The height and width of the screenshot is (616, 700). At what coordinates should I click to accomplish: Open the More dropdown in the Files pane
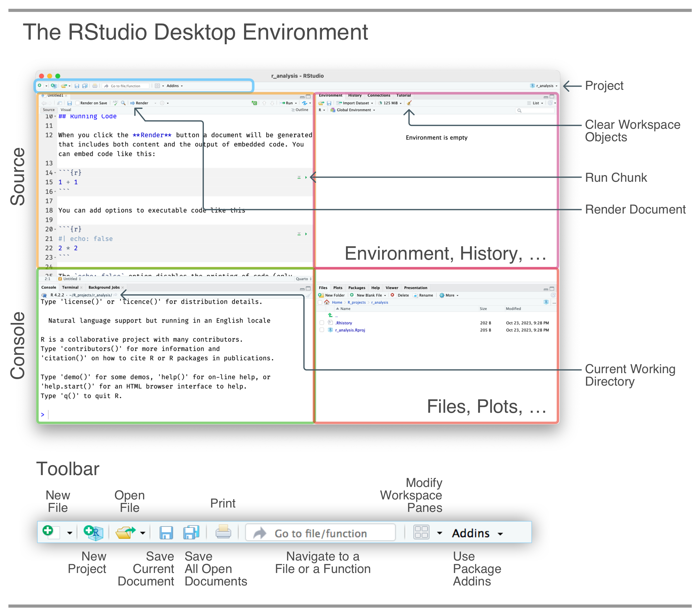(449, 295)
